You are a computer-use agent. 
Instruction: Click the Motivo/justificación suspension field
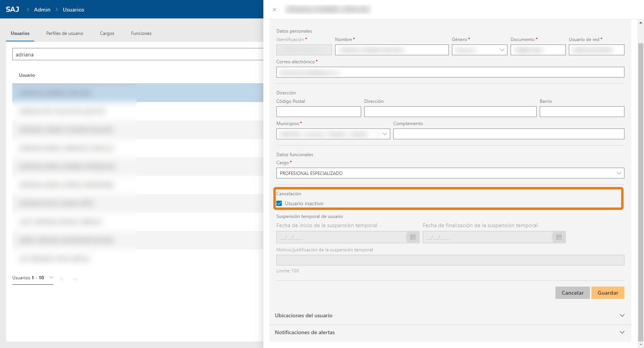[450, 260]
